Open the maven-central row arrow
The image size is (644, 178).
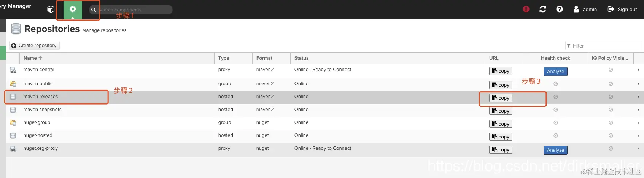coord(638,70)
